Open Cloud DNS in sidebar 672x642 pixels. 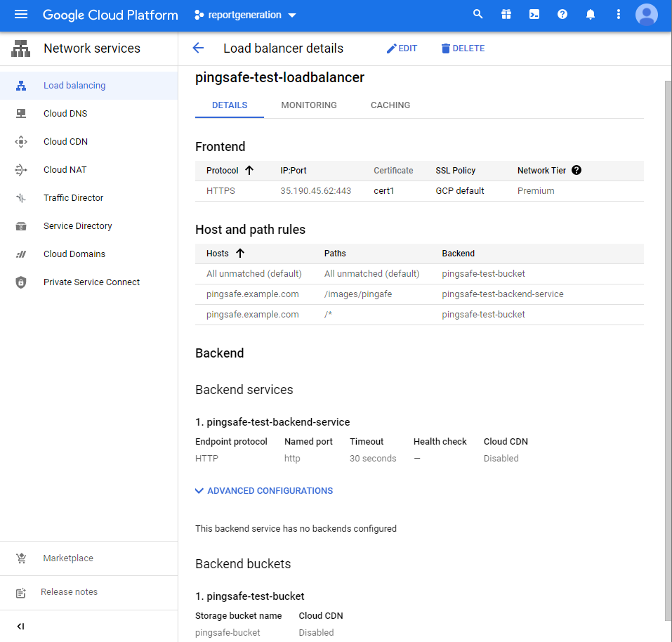click(65, 114)
